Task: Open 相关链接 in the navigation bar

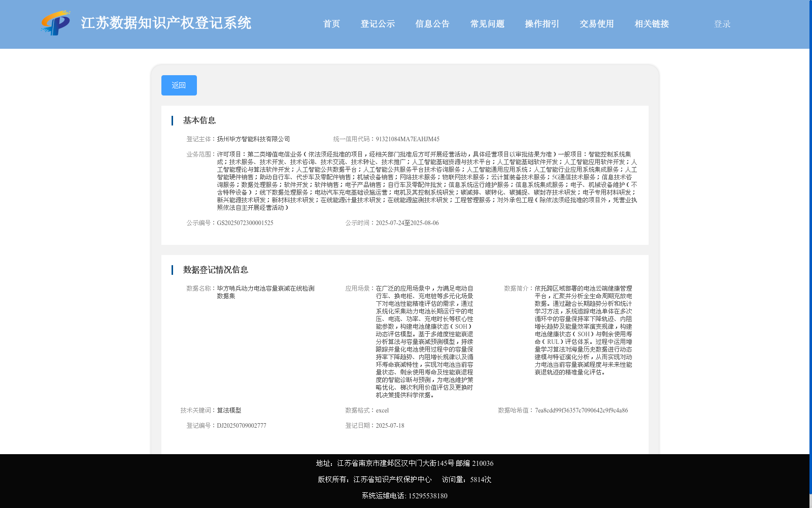Action: coord(652,24)
